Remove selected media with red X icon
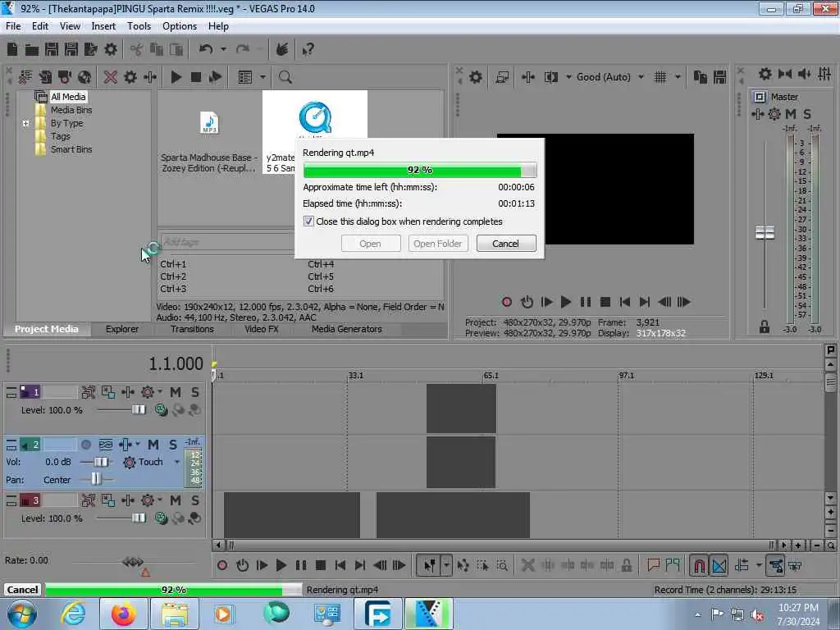 point(111,77)
